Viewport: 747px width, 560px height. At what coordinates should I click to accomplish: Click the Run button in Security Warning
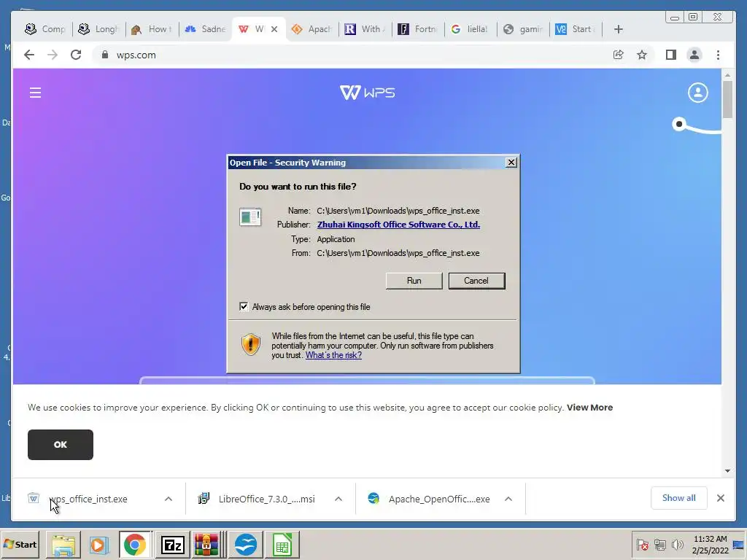click(x=414, y=281)
